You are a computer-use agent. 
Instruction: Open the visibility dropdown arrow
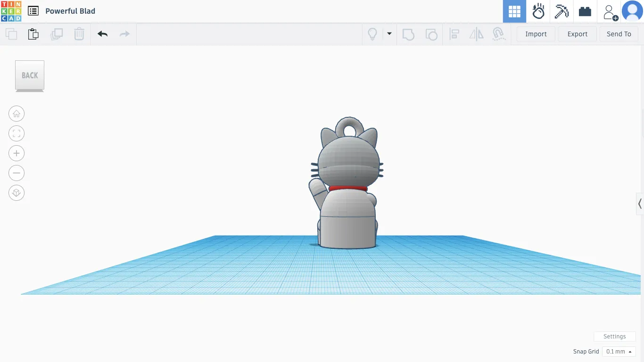point(389,33)
